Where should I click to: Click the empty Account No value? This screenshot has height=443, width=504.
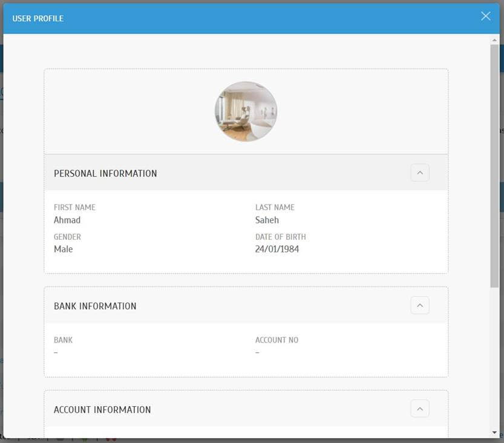click(257, 352)
